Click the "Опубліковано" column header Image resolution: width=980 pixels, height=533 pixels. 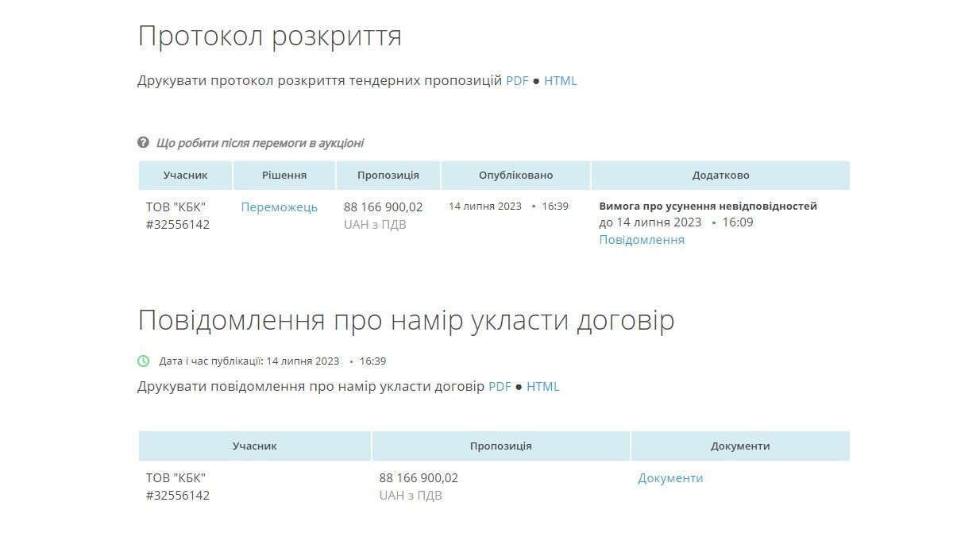(515, 175)
